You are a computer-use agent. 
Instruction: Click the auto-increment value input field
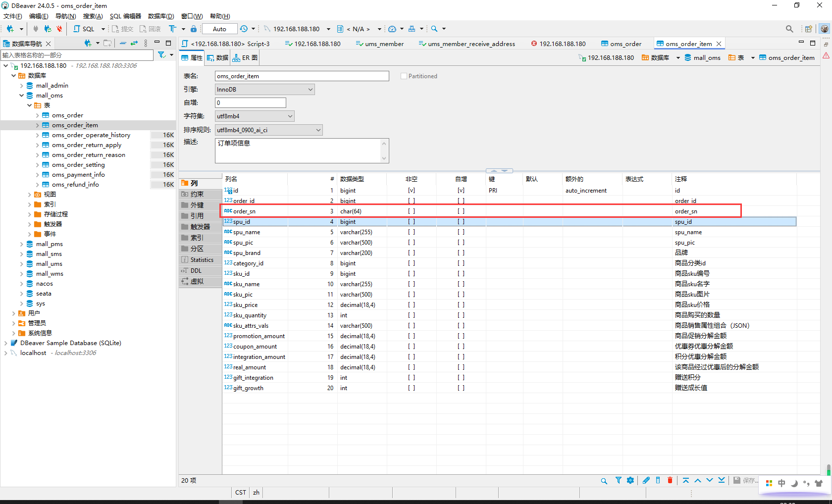tap(251, 103)
